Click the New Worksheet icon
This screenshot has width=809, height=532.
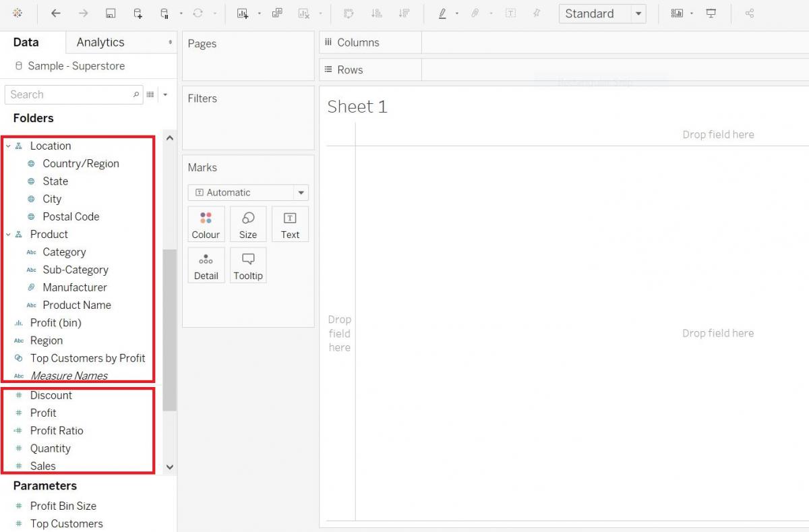[x=243, y=13]
